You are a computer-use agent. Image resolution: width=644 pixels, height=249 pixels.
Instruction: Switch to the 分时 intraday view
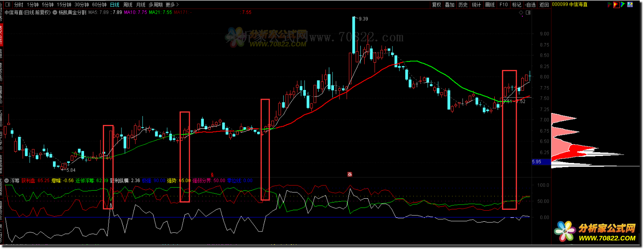pos(19,5)
